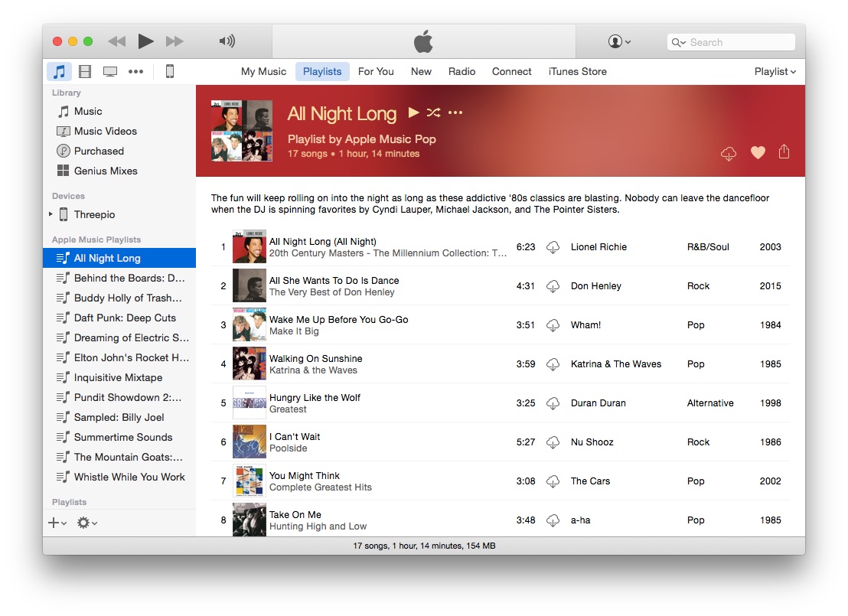Open the Pundit Showdown 2 playlist

pyautogui.click(x=119, y=397)
